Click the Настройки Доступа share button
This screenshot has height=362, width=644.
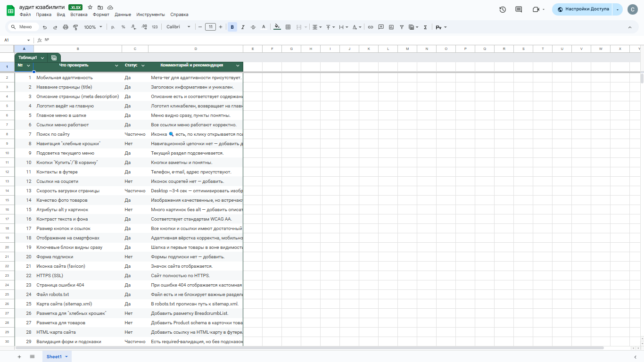coord(583,9)
